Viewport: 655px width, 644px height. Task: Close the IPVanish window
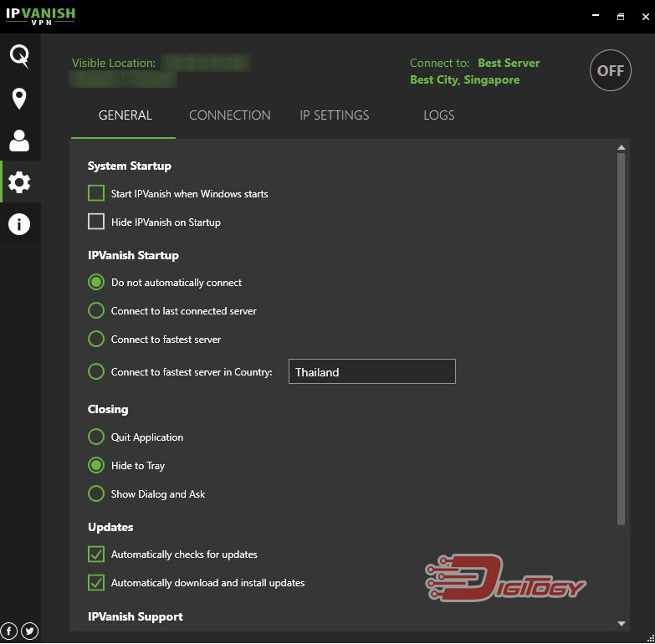coord(646,17)
